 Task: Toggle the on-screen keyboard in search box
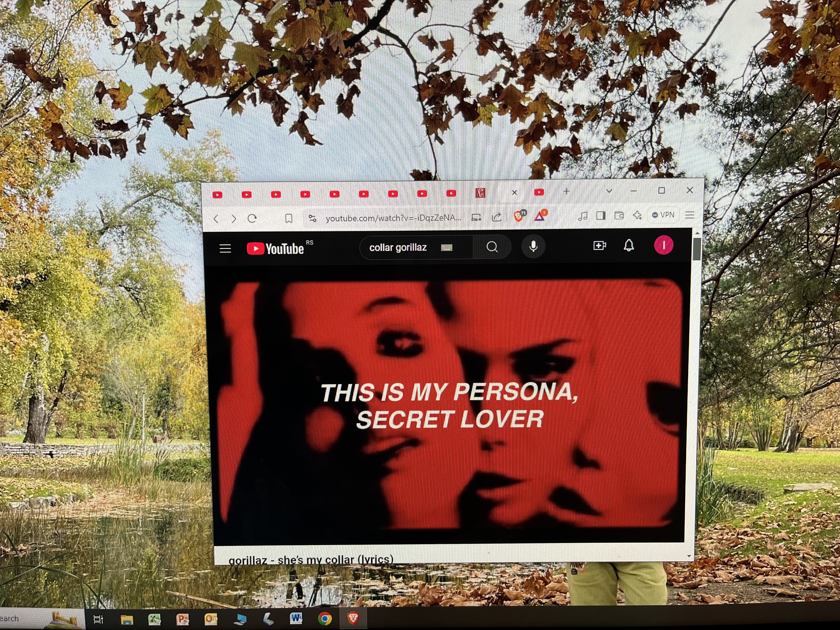[447, 247]
